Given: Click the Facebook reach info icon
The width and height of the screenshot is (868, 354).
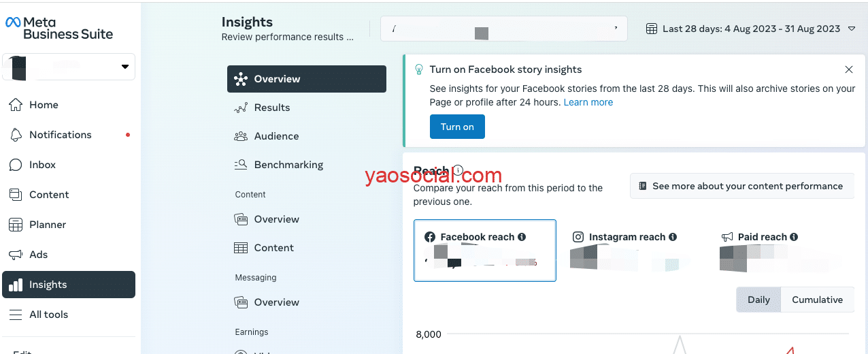Looking at the screenshot, I should [522, 237].
